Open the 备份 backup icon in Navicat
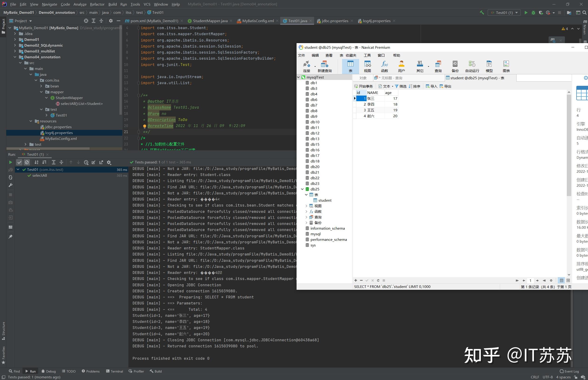The width and height of the screenshot is (588, 380). pyautogui.click(x=455, y=66)
